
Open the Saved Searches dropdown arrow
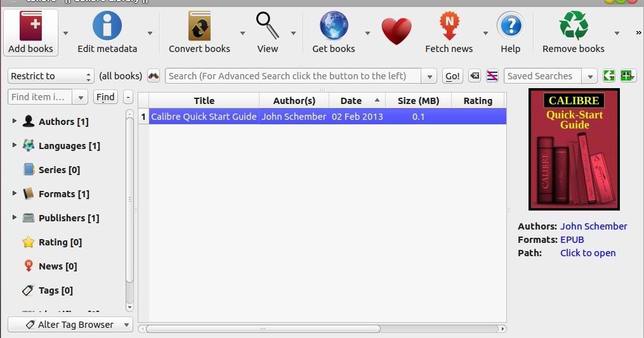pyautogui.click(x=590, y=76)
